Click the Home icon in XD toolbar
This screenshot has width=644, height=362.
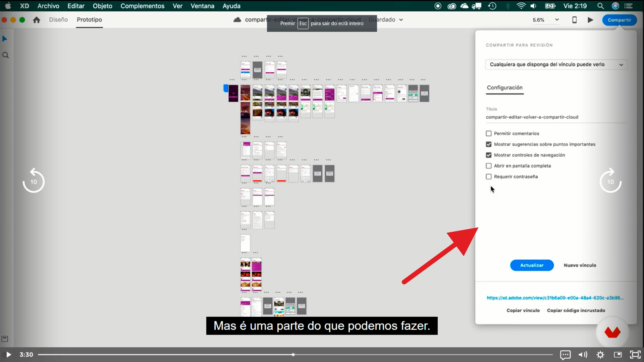coord(37,20)
